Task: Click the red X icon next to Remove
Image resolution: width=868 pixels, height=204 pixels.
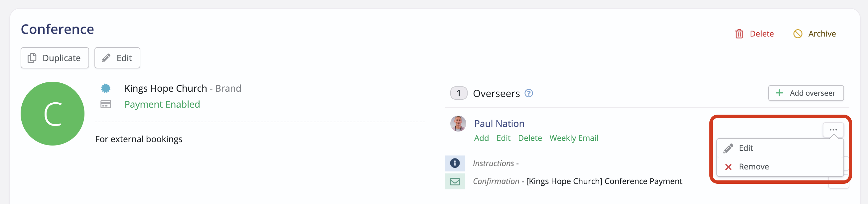Action: [728, 167]
